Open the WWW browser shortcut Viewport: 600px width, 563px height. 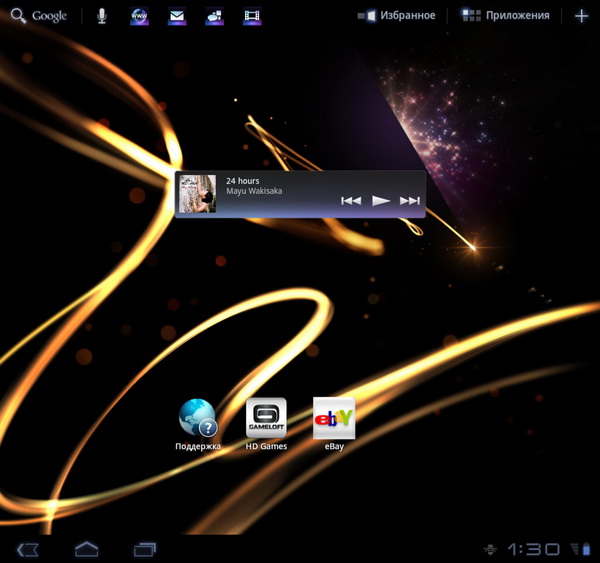140,16
